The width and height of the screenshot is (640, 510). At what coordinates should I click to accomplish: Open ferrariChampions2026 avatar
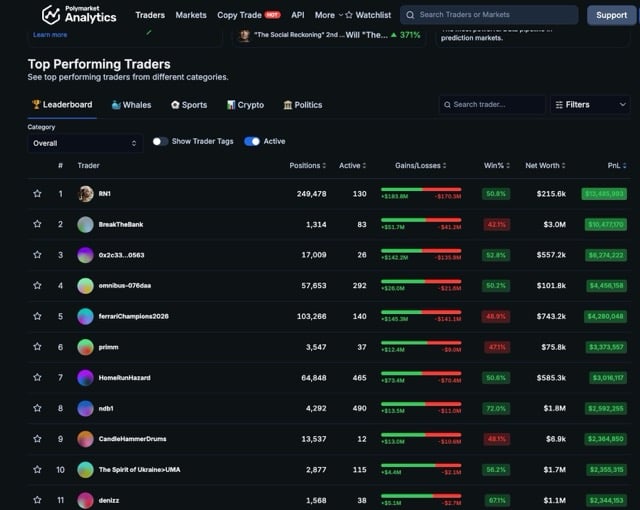[x=85, y=317]
